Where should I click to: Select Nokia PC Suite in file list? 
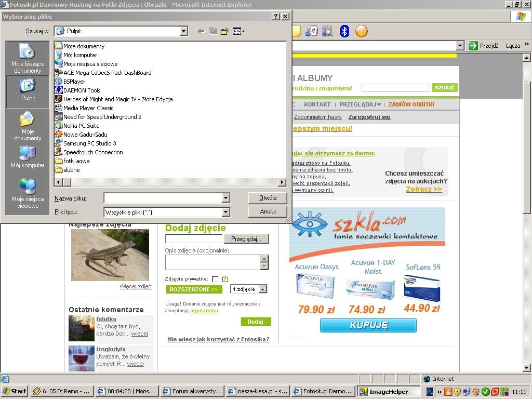[77, 126]
